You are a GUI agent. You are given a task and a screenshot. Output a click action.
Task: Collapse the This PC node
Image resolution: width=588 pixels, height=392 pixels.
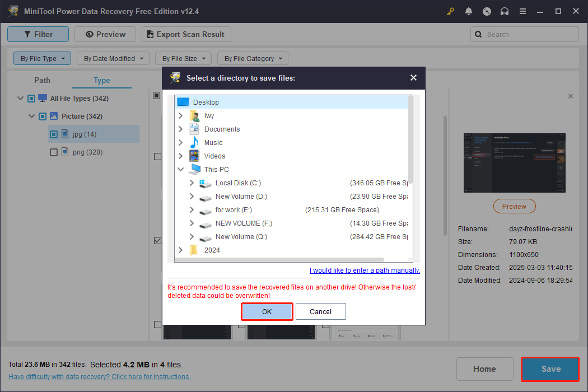click(x=181, y=169)
